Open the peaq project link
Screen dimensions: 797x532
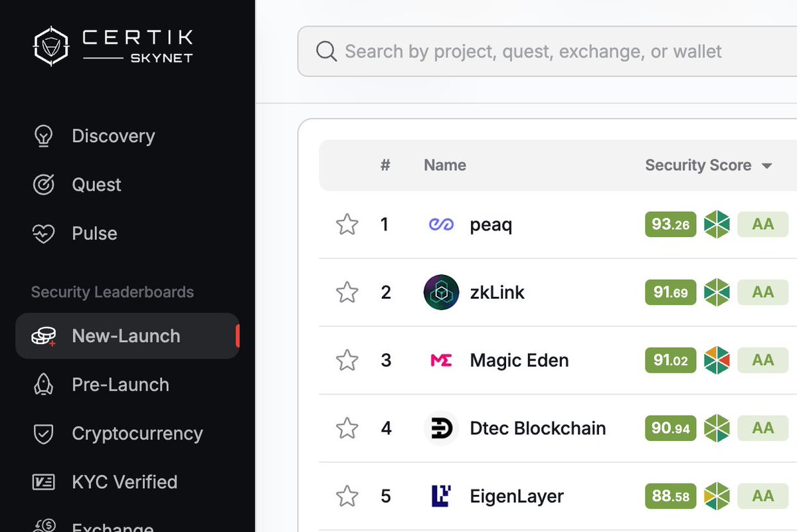pyautogui.click(x=491, y=226)
